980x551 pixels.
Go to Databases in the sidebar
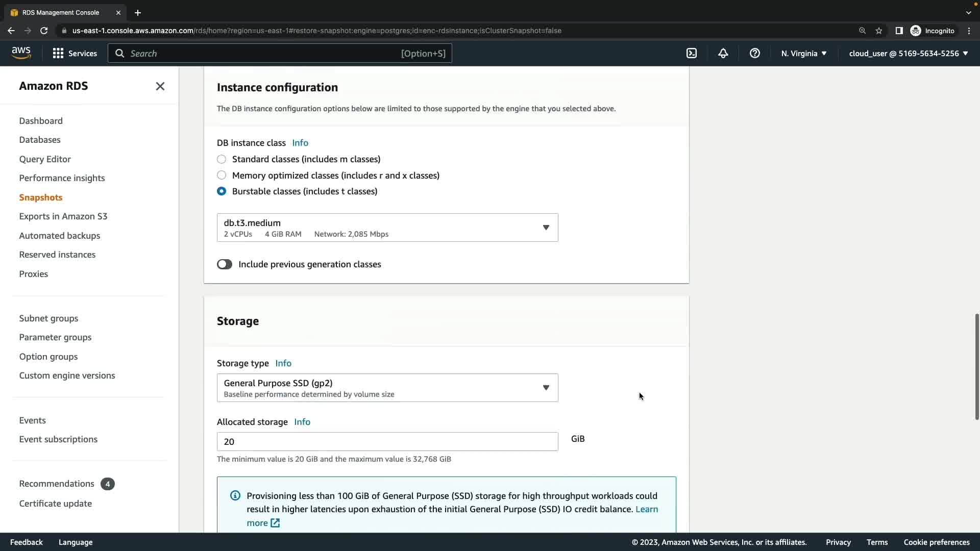(40, 140)
